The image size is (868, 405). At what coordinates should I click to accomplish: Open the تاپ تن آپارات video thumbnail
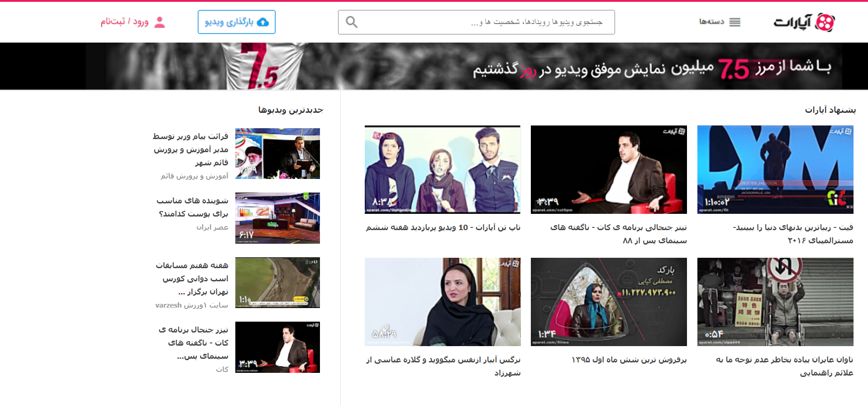pos(442,169)
